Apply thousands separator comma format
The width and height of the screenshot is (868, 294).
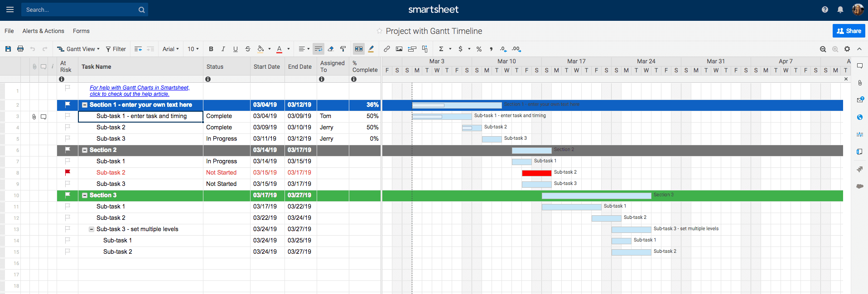coord(491,49)
